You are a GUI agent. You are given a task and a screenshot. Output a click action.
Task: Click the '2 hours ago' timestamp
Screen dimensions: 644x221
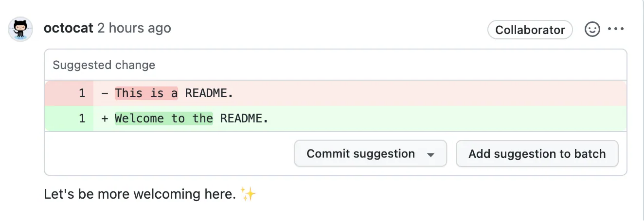134,28
